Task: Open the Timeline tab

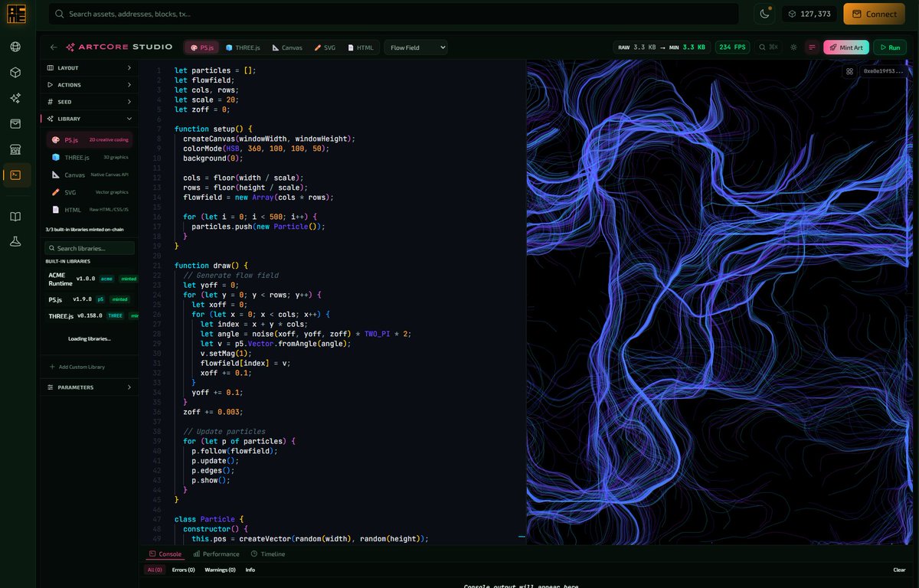Action: click(268, 554)
